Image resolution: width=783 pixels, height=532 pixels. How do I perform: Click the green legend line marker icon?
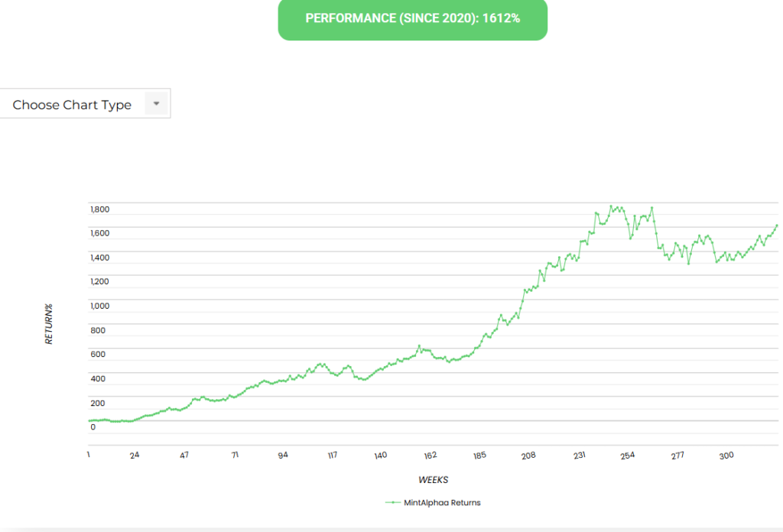(x=393, y=502)
